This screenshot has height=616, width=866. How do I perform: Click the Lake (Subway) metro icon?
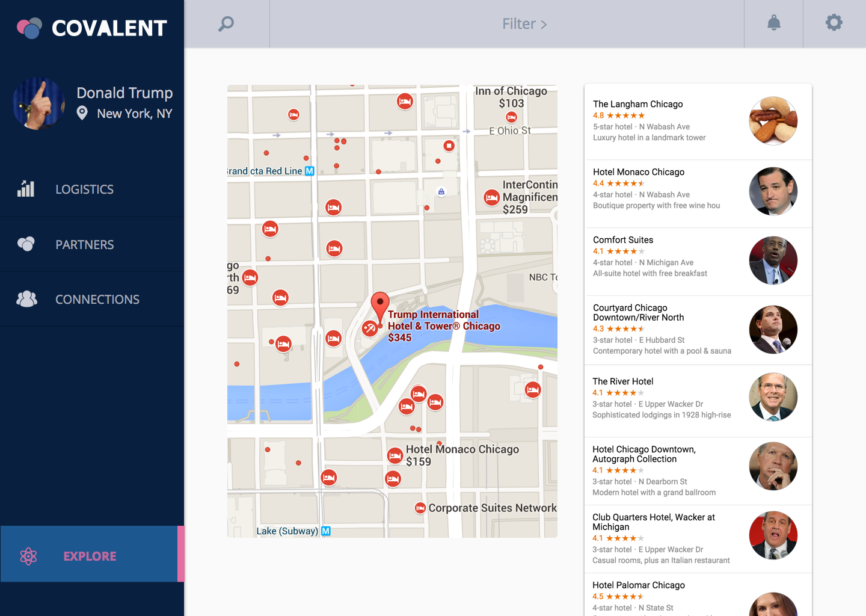(326, 531)
